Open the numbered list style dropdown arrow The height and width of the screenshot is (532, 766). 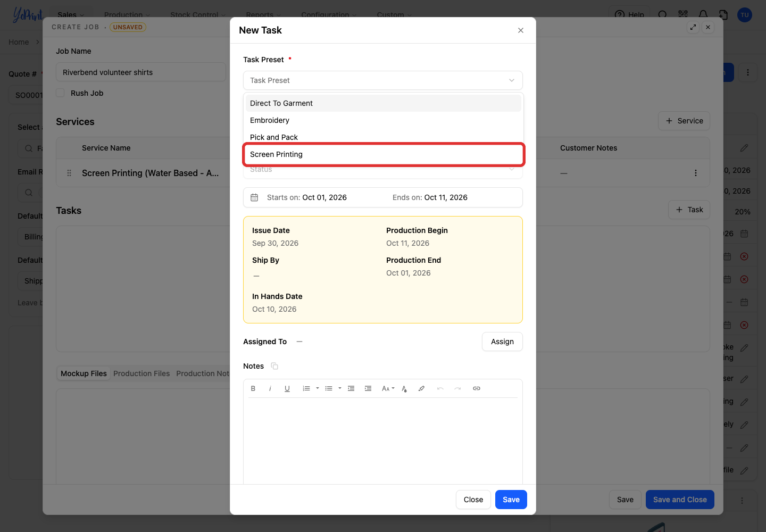tap(318, 388)
